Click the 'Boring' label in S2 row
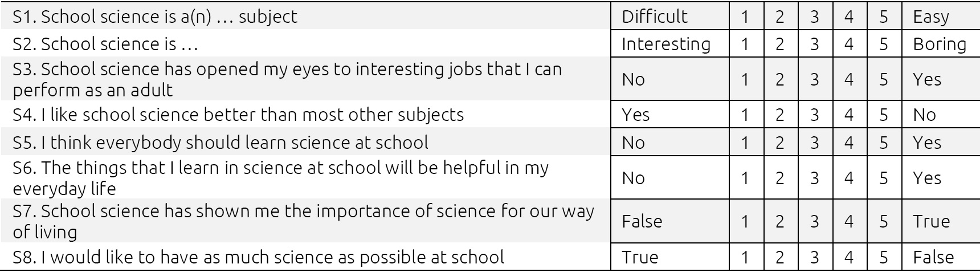Image resolution: width=980 pixels, height=272 pixels. (x=939, y=44)
